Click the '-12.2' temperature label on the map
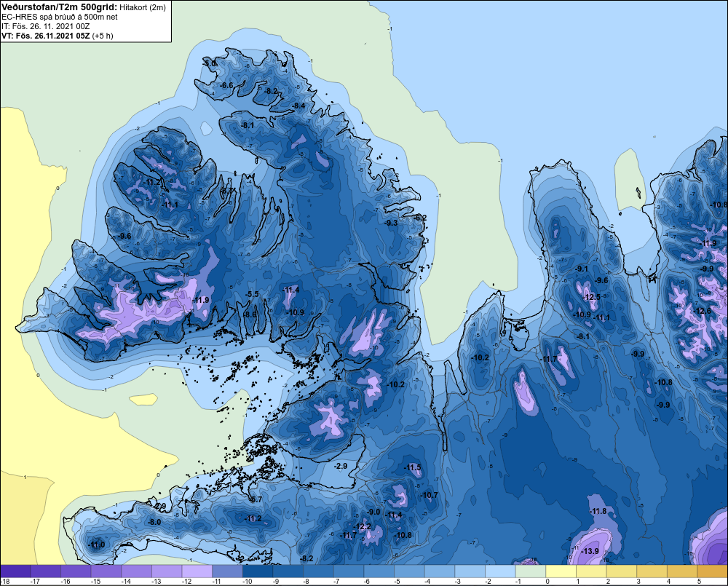This screenshot has height=586, width=728. [x=363, y=526]
